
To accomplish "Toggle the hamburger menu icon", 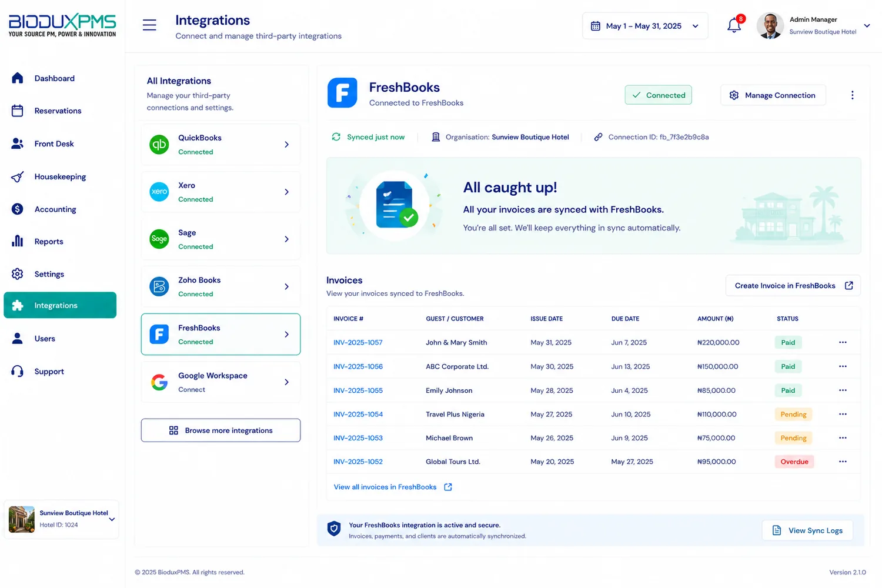I will click(149, 25).
